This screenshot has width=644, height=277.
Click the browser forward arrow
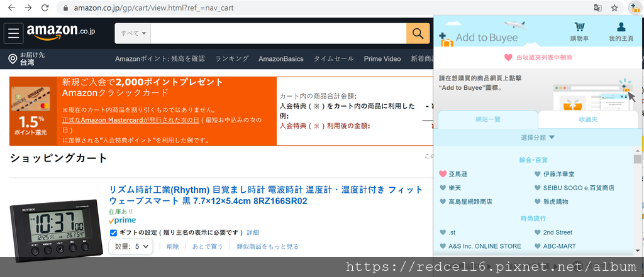[x=28, y=8]
